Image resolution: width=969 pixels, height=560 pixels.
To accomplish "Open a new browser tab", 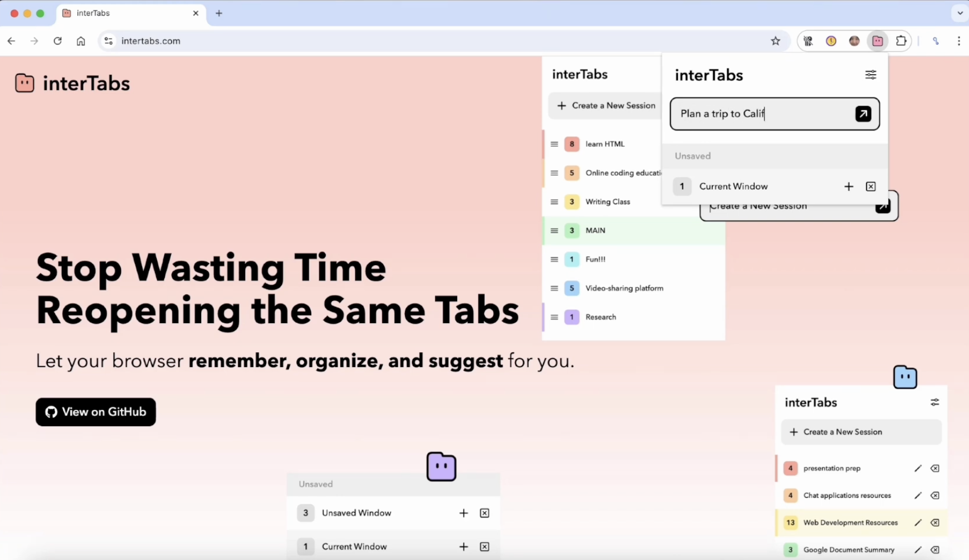I will (x=219, y=13).
